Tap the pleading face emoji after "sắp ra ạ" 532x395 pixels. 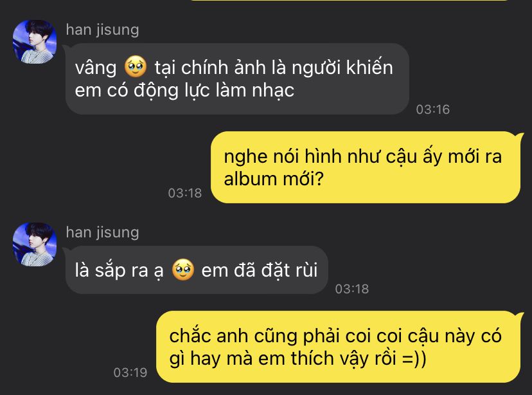click(183, 270)
